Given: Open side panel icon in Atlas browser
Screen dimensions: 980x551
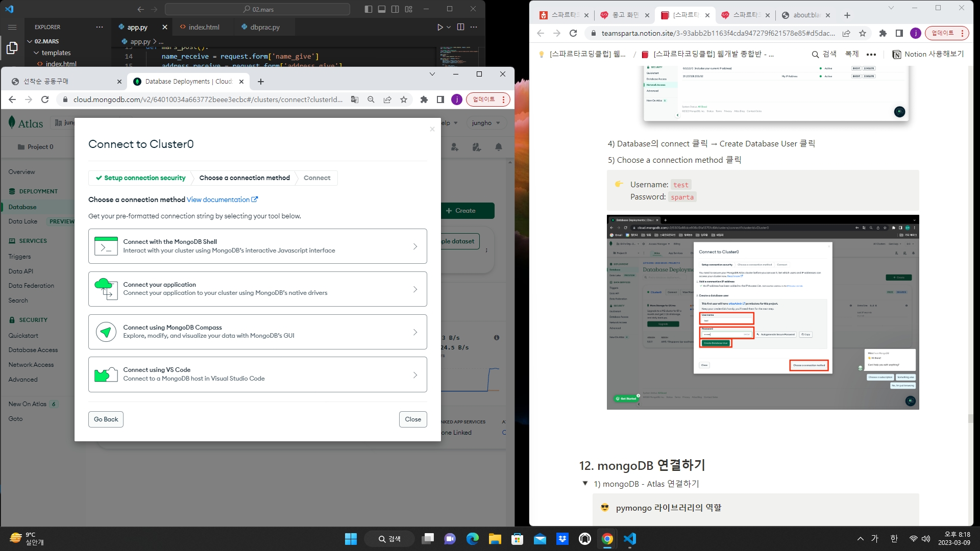Looking at the screenshot, I should coord(440,99).
